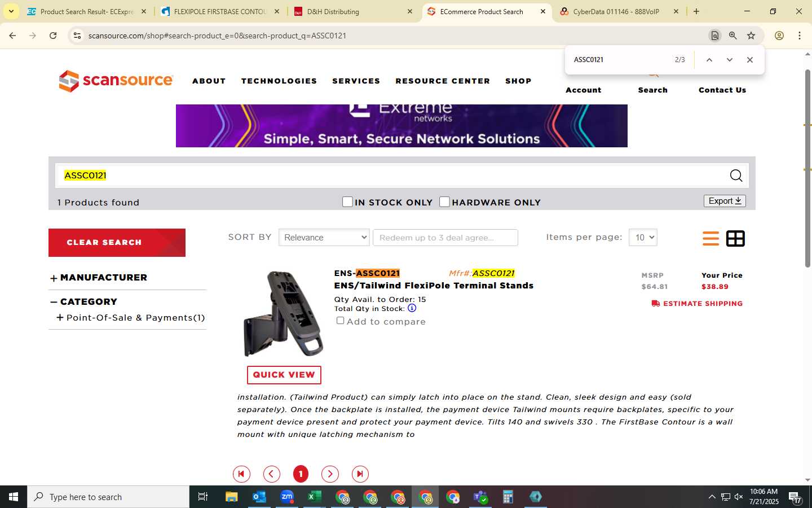Open Outlook from the taskbar
The width and height of the screenshot is (812, 508).
pyautogui.click(x=259, y=497)
